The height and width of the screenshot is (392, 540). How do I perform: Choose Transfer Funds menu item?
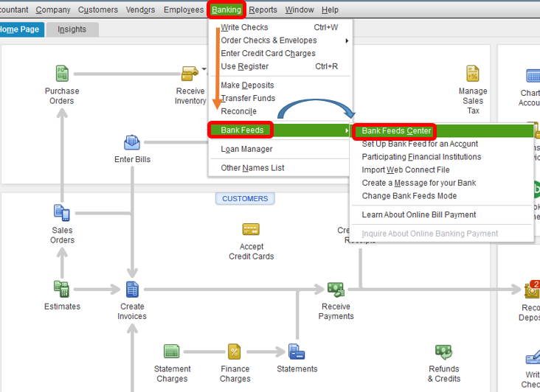tap(280, 98)
